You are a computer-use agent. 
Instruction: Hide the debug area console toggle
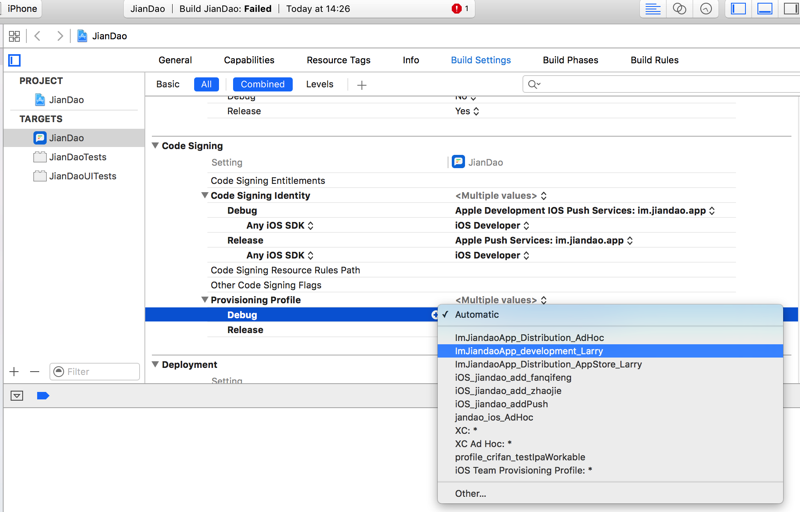(x=17, y=396)
